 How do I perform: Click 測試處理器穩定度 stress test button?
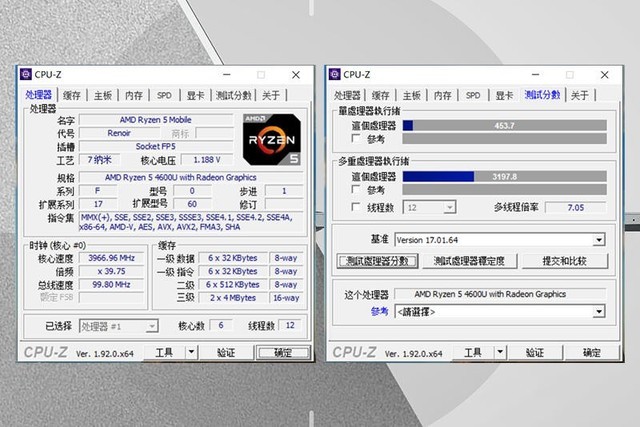(x=470, y=261)
